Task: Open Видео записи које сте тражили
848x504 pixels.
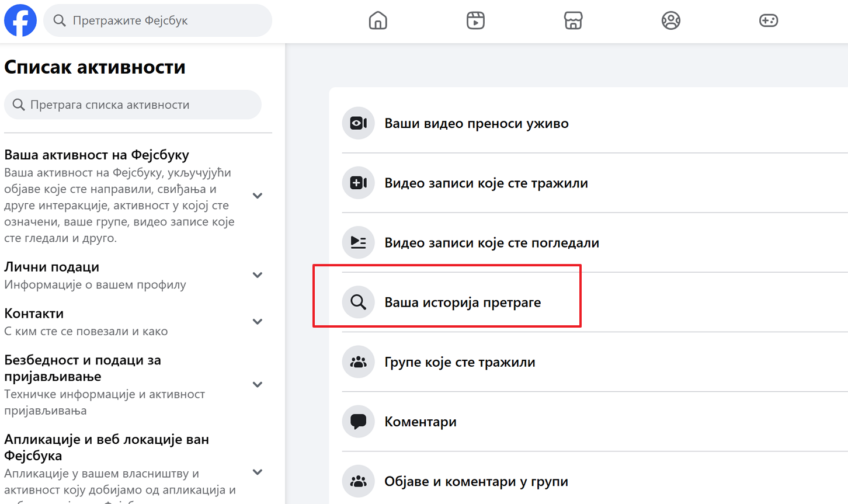Action: (x=486, y=183)
